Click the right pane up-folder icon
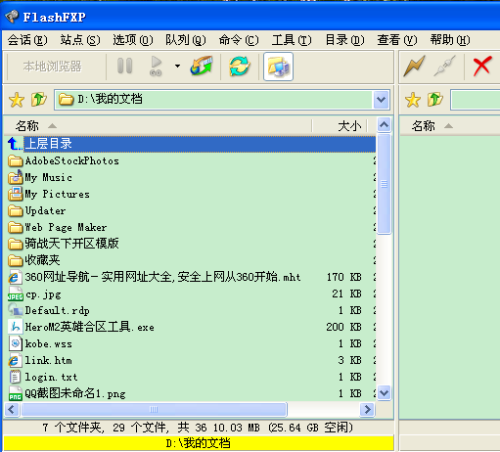 tap(435, 100)
